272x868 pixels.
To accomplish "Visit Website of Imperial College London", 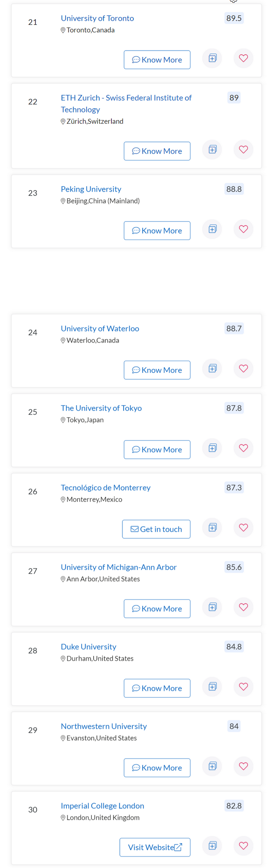I will tap(155, 847).
